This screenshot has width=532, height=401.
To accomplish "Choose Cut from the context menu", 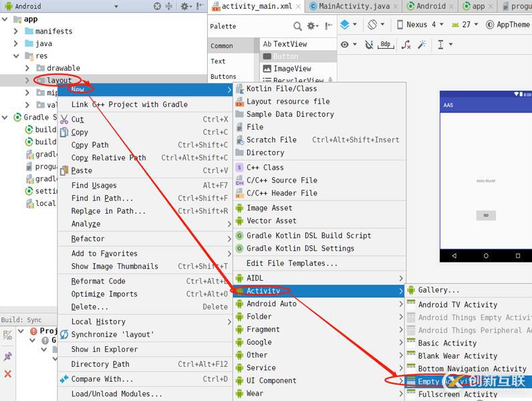I will tap(145, 120).
